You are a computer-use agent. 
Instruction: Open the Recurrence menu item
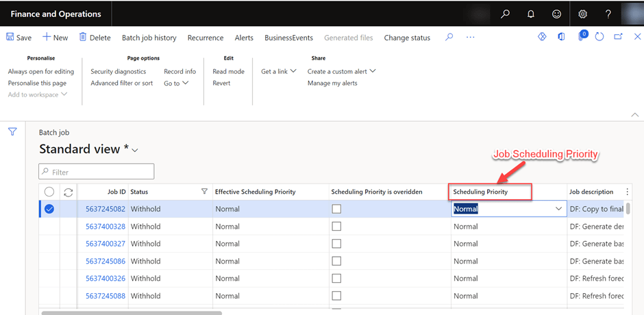(206, 38)
